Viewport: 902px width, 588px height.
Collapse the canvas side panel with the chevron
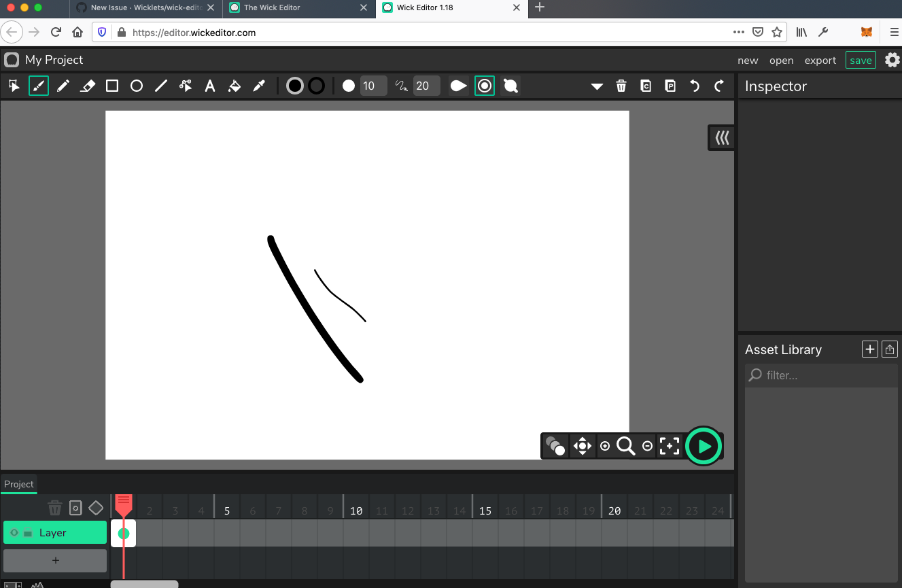(x=721, y=137)
